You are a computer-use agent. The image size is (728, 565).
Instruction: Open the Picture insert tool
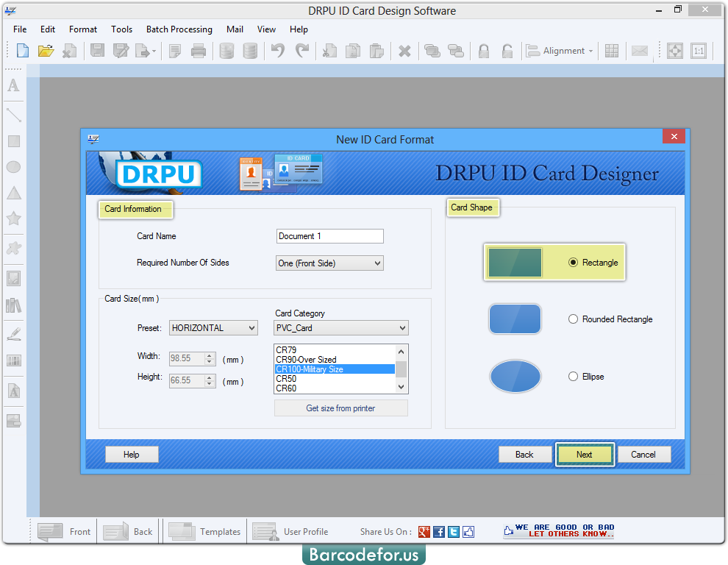[x=13, y=277]
